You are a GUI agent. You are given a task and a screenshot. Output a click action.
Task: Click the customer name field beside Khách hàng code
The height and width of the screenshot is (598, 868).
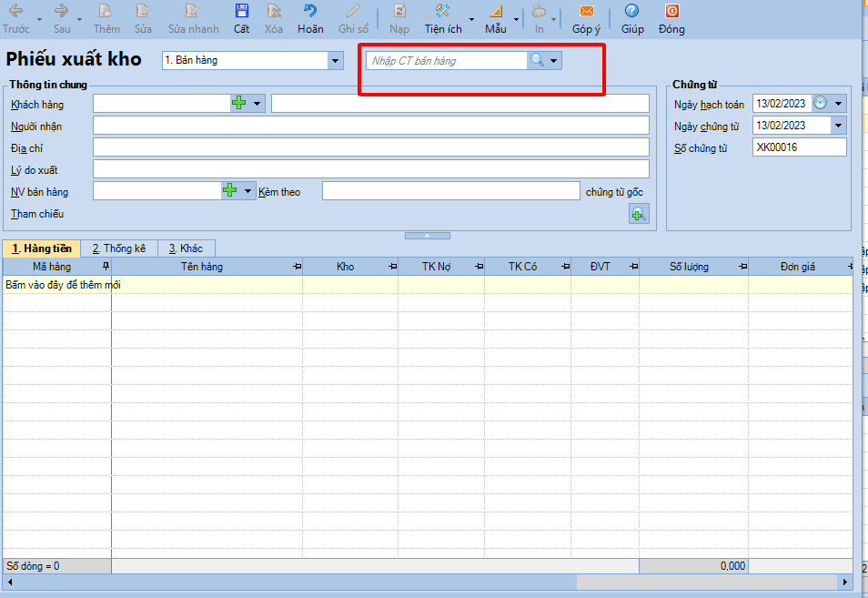pyautogui.click(x=460, y=103)
